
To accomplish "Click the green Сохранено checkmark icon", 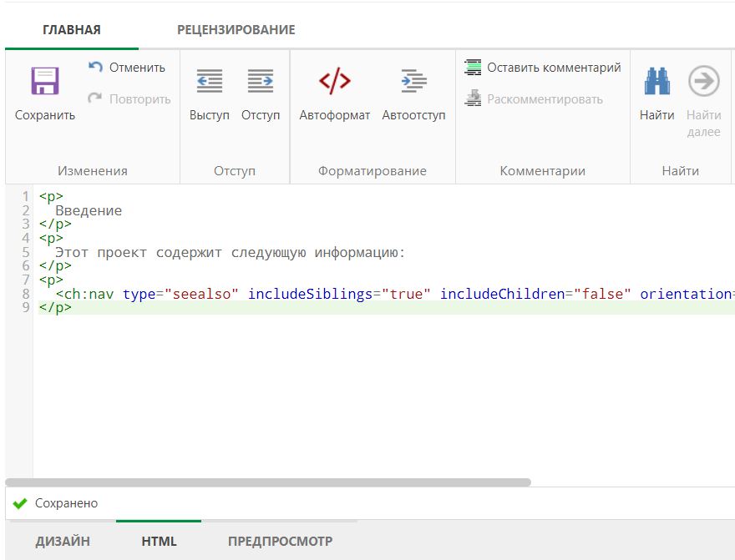I will 18,503.
